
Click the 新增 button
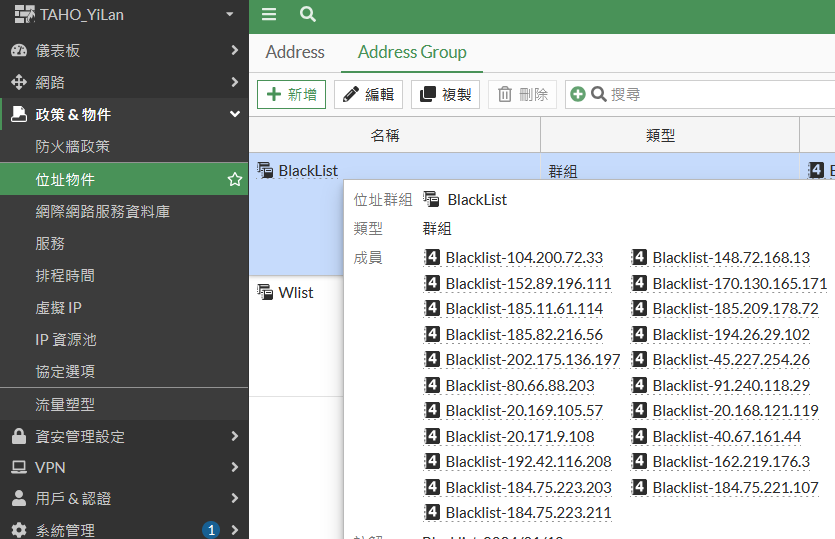click(291, 95)
